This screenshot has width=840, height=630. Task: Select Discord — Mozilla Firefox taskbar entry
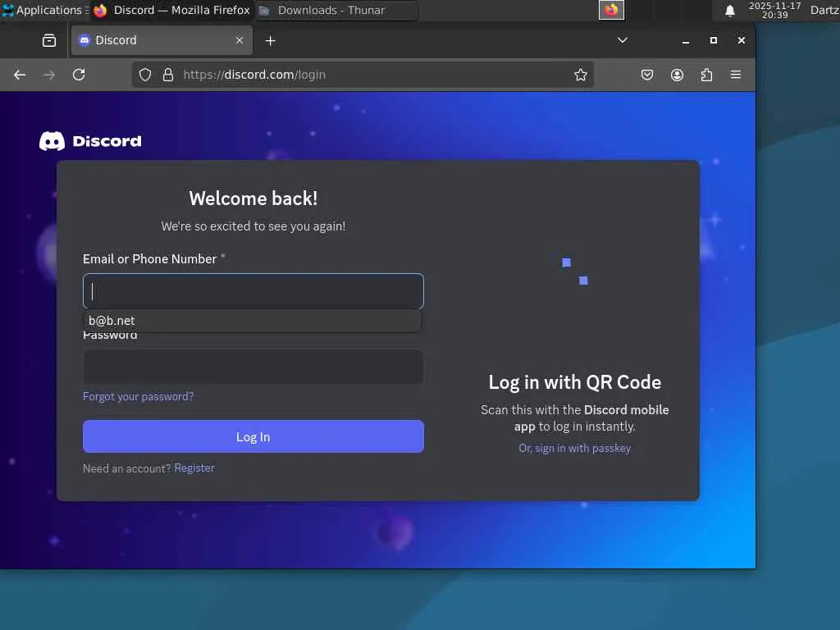point(171,10)
